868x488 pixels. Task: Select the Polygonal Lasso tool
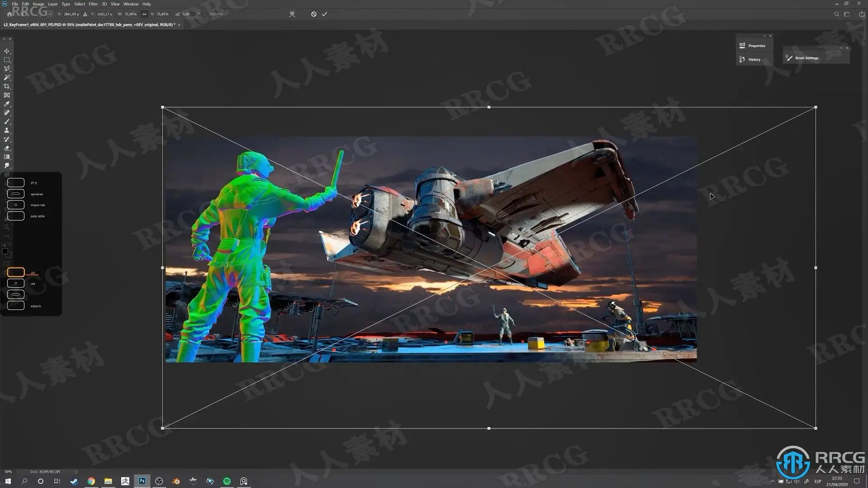pos(7,69)
